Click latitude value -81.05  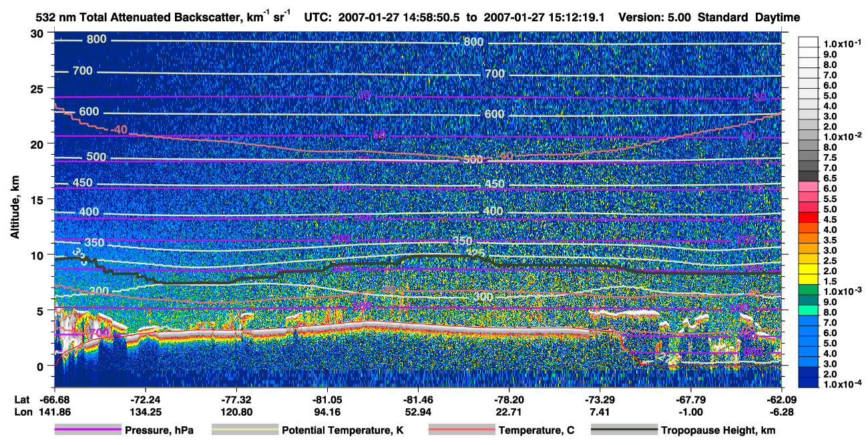tap(327, 400)
